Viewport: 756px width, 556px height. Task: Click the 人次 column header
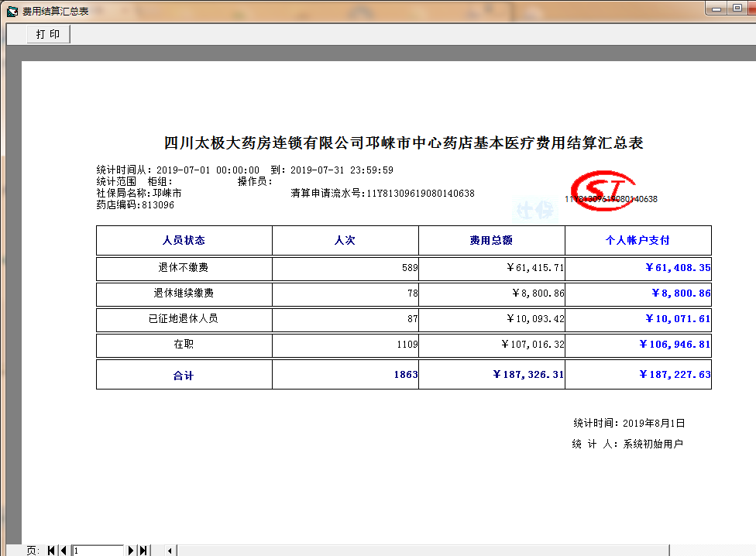[345, 240]
